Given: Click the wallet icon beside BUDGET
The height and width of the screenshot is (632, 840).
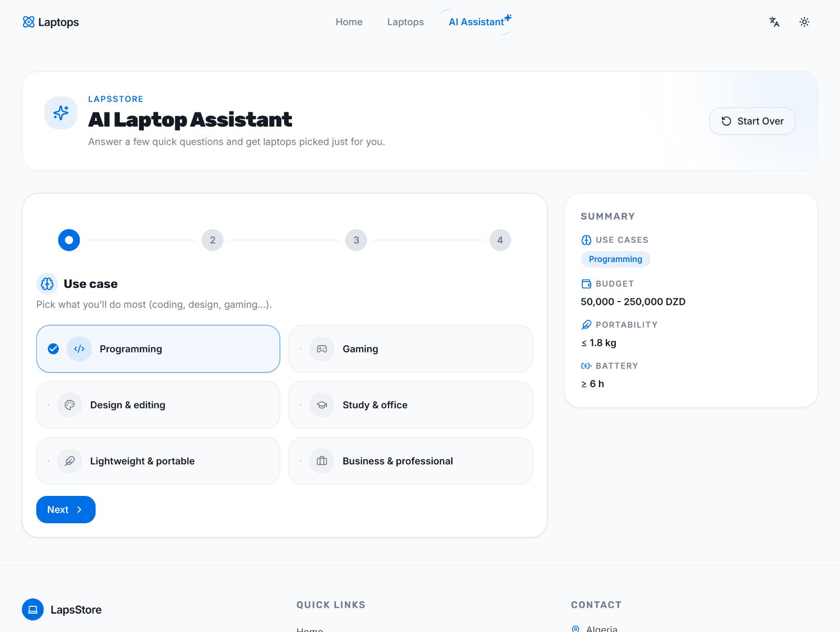Looking at the screenshot, I should click(x=586, y=284).
